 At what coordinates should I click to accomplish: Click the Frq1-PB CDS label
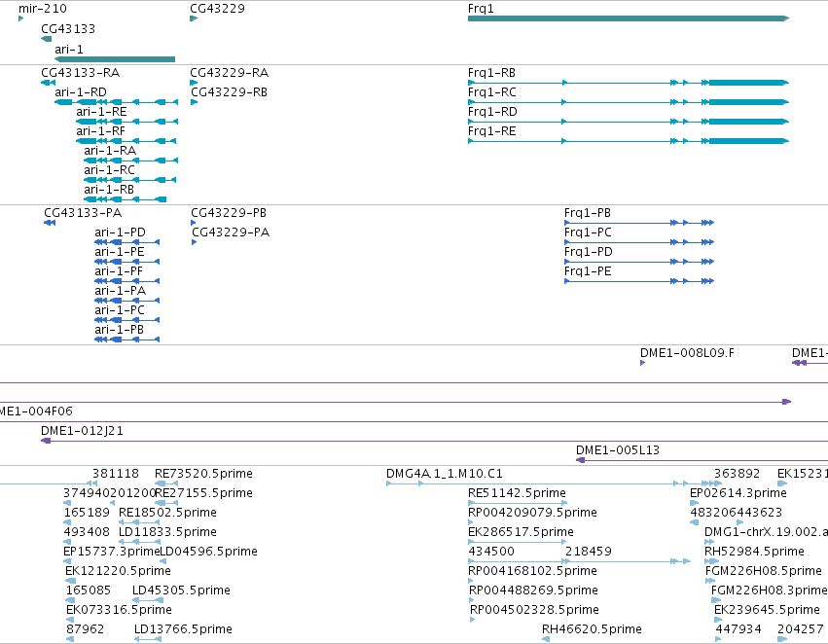pos(588,213)
